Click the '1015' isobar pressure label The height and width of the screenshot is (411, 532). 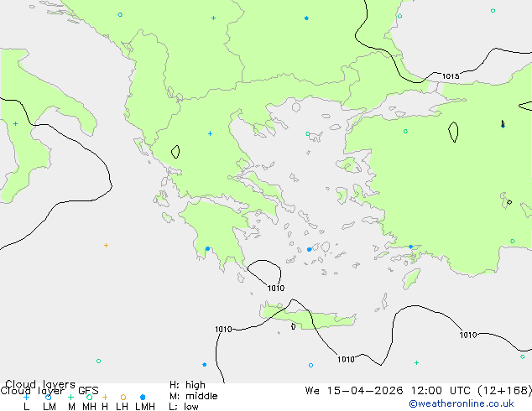pos(451,76)
